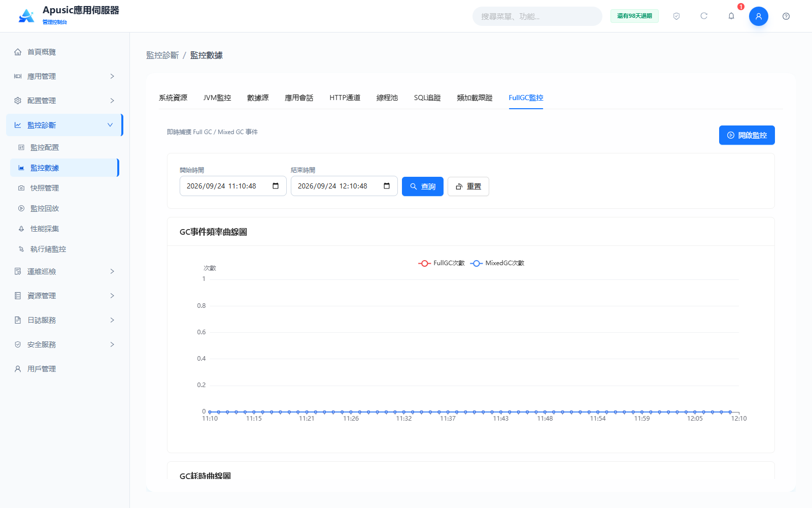Screen dimensions: 812x508
Task: Open the notification bell
Action: [x=731, y=16]
